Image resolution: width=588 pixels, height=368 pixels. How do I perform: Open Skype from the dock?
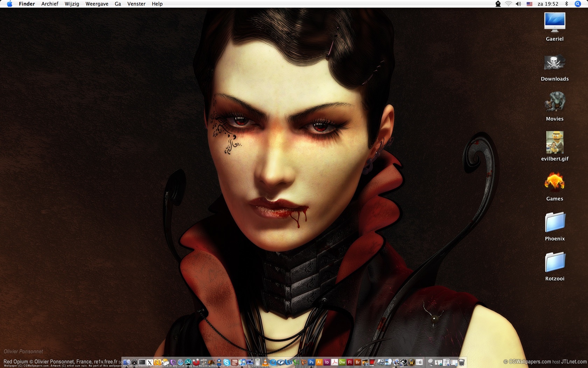(226, 362)
